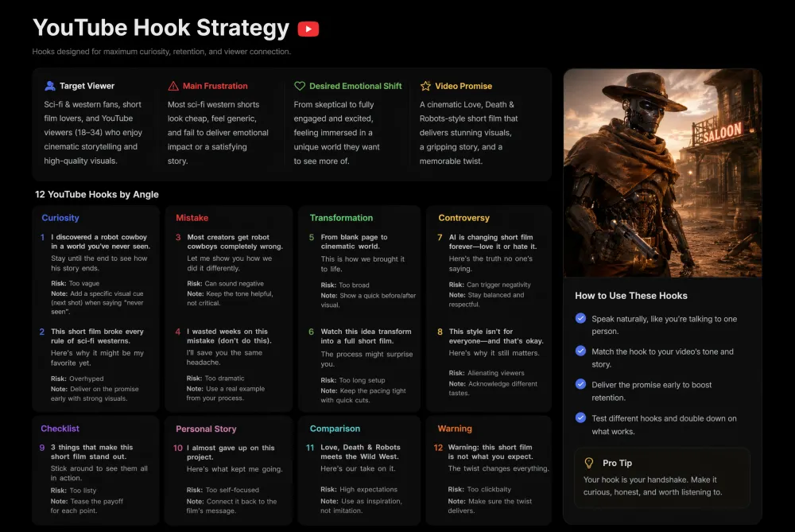Click the 'Risk: Overhyped' line
Image resolution: width=795 pixels, height=532 pixels.
[77, 379]
